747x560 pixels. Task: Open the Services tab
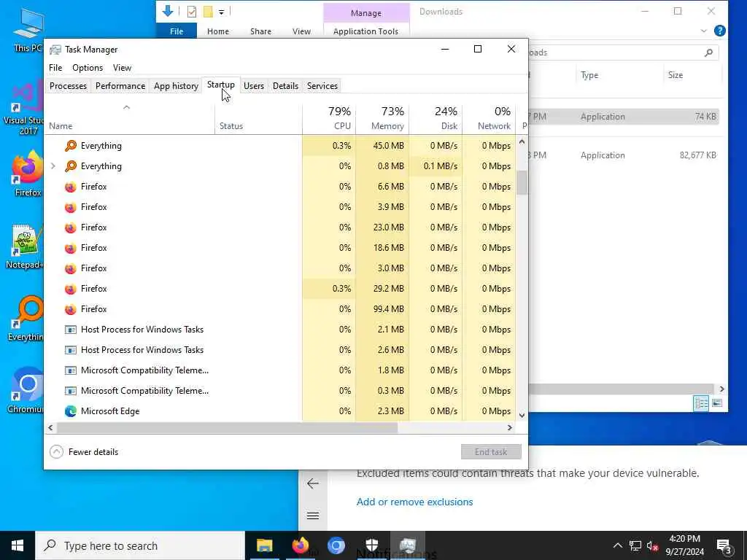tap(322, 86)
